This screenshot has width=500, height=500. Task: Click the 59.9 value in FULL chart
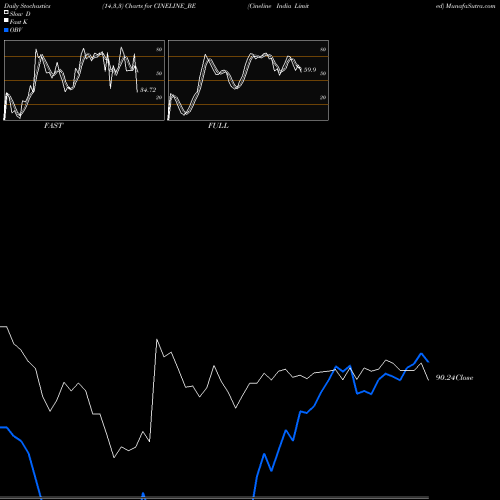pyautogui.click(x=310, y=70)
